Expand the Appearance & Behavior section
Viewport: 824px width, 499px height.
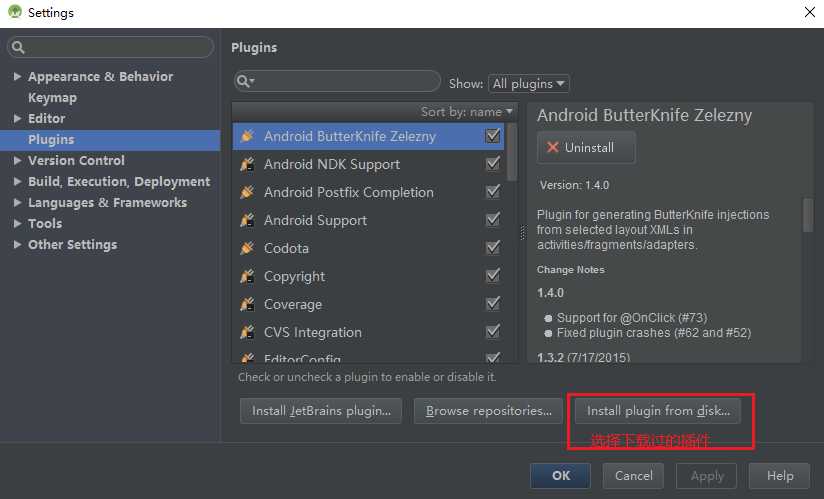coord(17,77)
